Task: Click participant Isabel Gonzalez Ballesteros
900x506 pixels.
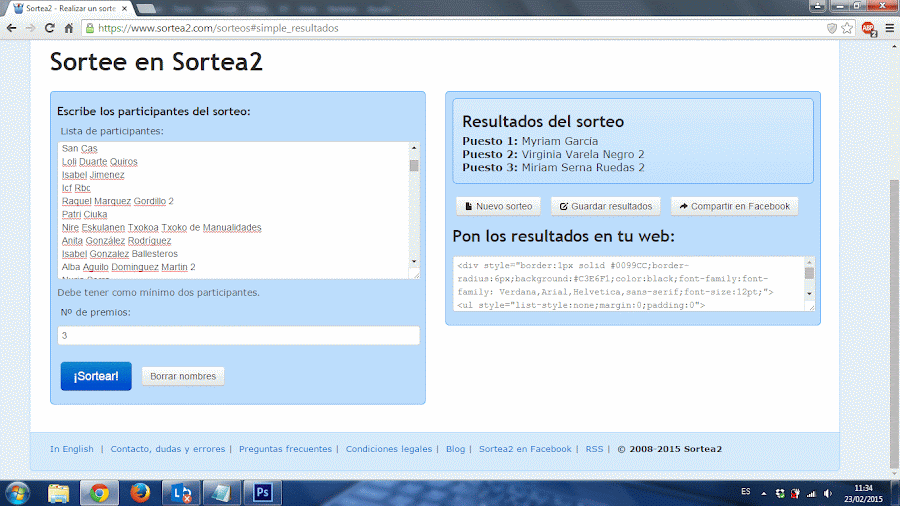Action: pos(120,254)
